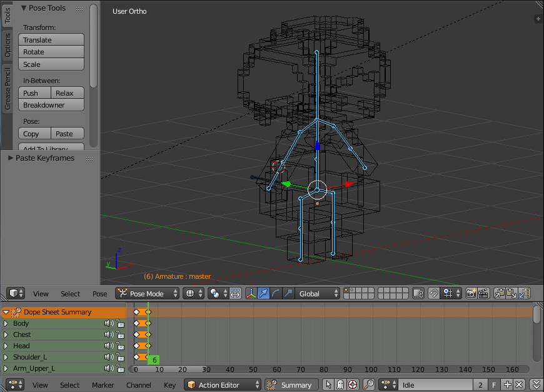Expand the Head channel group
This screenshot has height=392, width=544.
pos(6,346)
